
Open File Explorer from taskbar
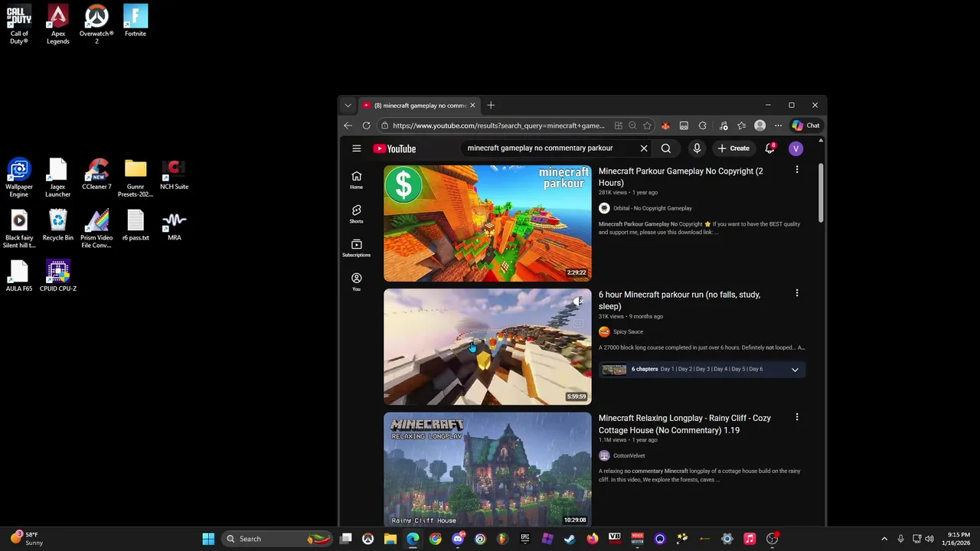390,539
